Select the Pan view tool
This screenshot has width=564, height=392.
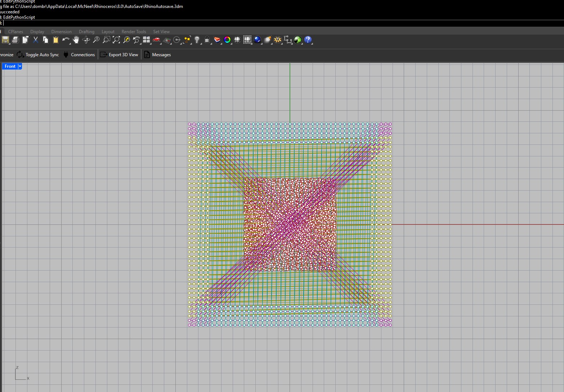[76, 40]
